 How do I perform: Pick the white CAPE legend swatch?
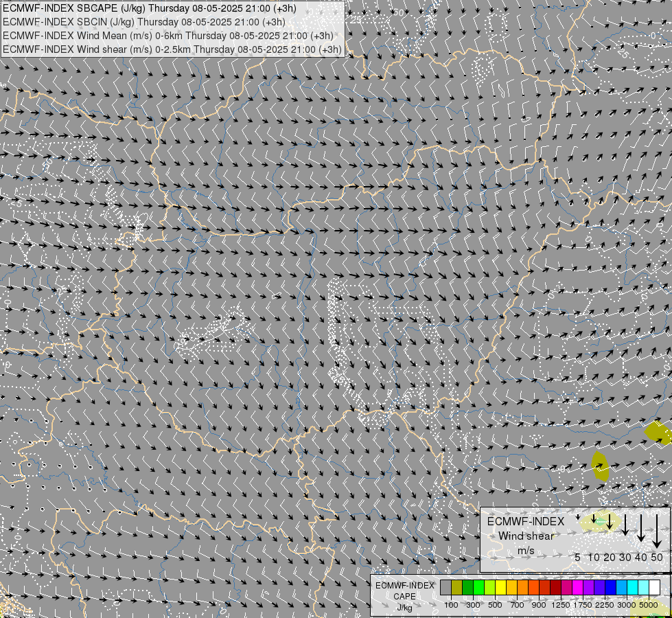coord(655,587)
